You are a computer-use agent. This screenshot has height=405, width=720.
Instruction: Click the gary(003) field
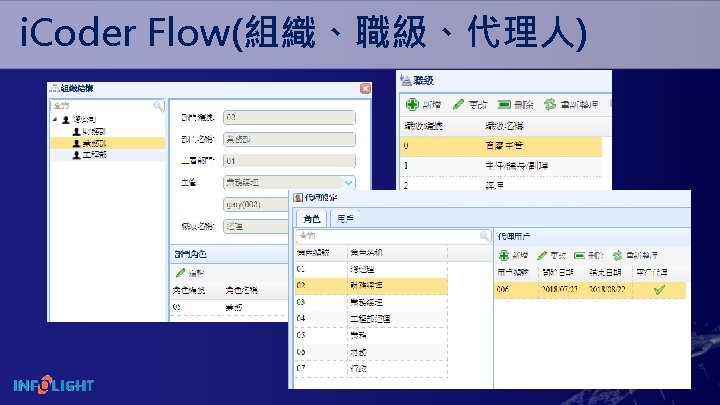pyautogui.click(x=256, y=204)
